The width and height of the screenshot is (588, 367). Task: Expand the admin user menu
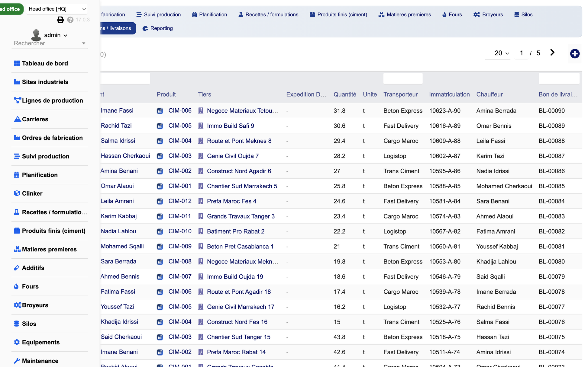point(56,35)
